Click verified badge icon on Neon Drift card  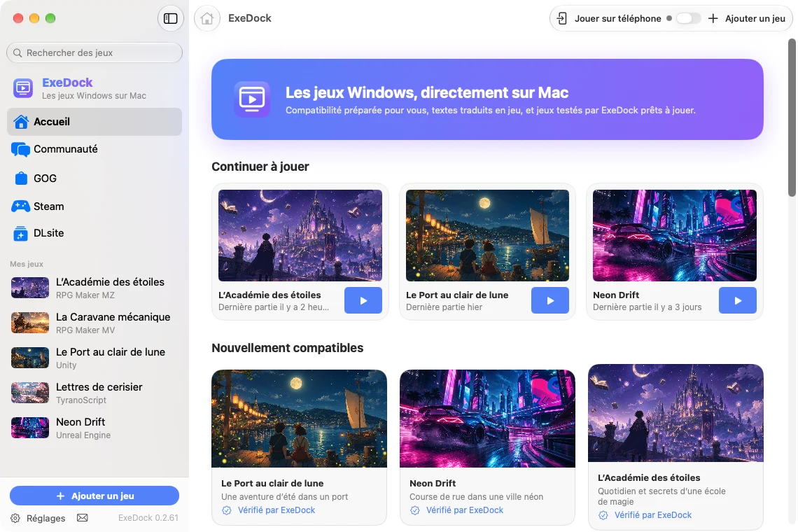pos(415,510)
